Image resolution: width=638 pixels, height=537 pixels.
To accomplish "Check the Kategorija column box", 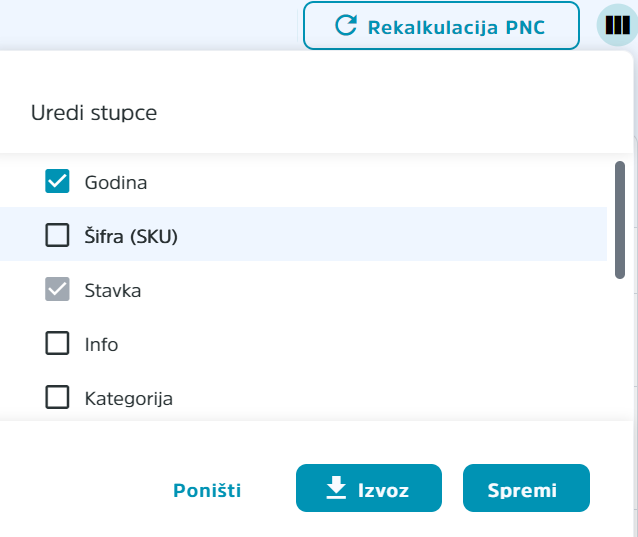I will click(57, 397).
